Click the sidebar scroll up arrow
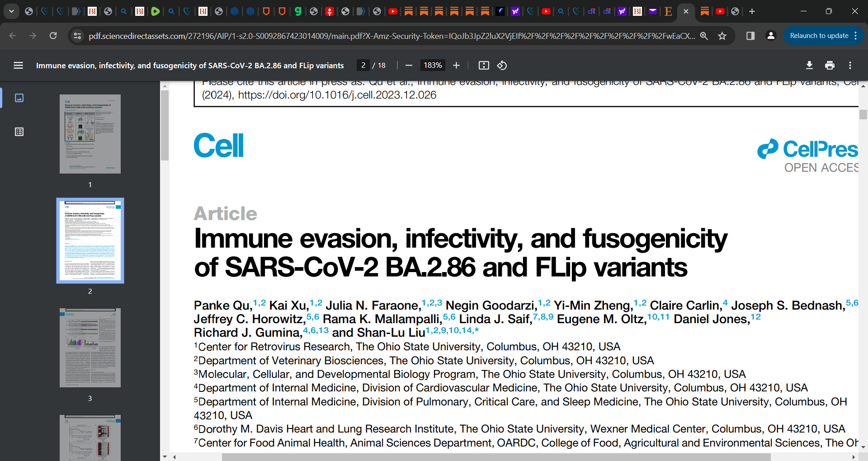The width and height of the screenshot is (868, 461). coord(165,85)
